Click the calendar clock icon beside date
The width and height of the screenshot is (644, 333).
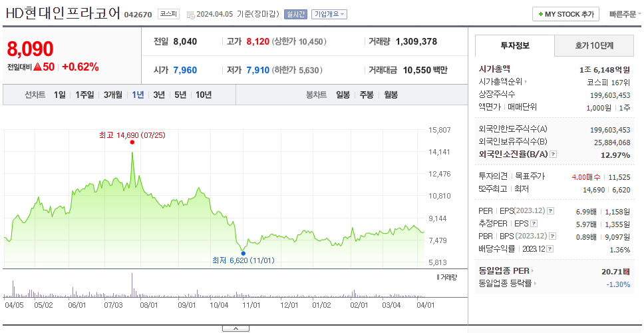click(190, 15)
